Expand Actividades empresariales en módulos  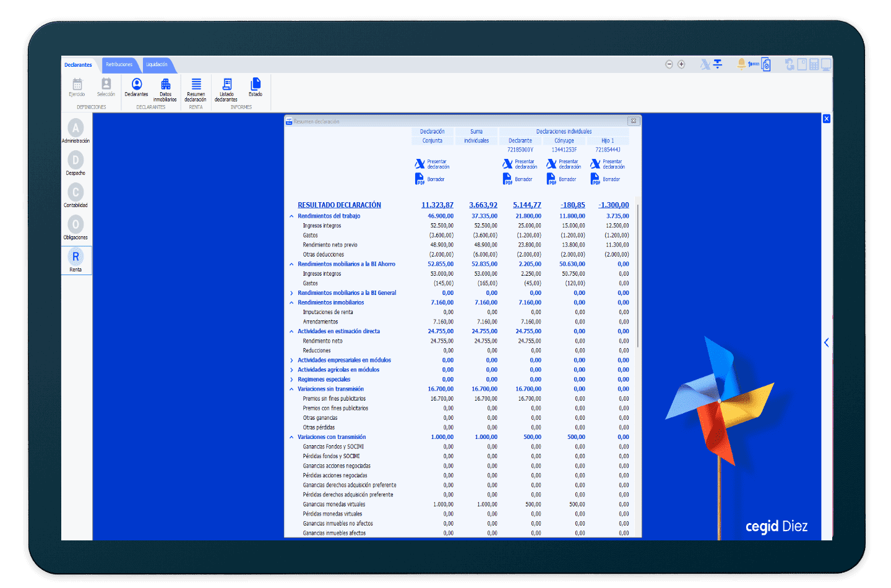(x=291, y=360)
